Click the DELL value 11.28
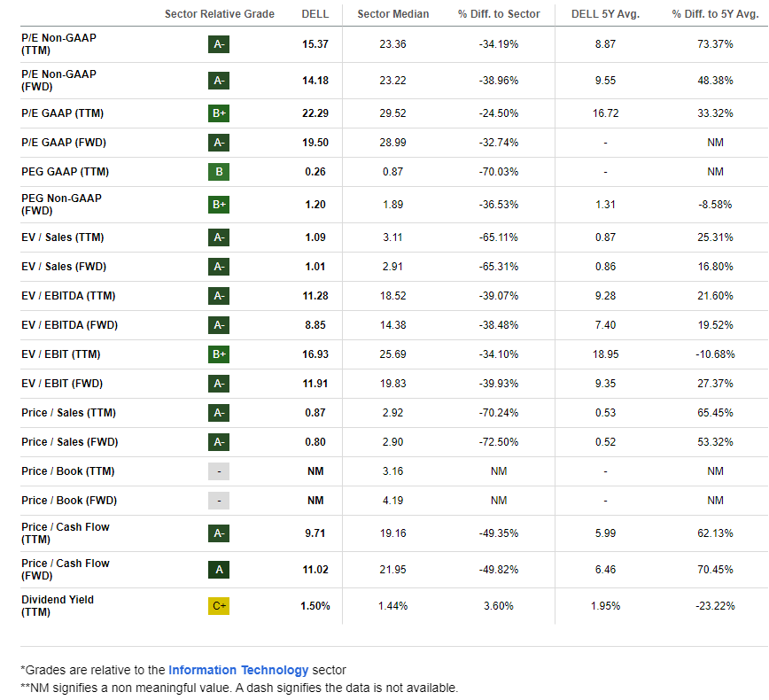 coord(315,296)
